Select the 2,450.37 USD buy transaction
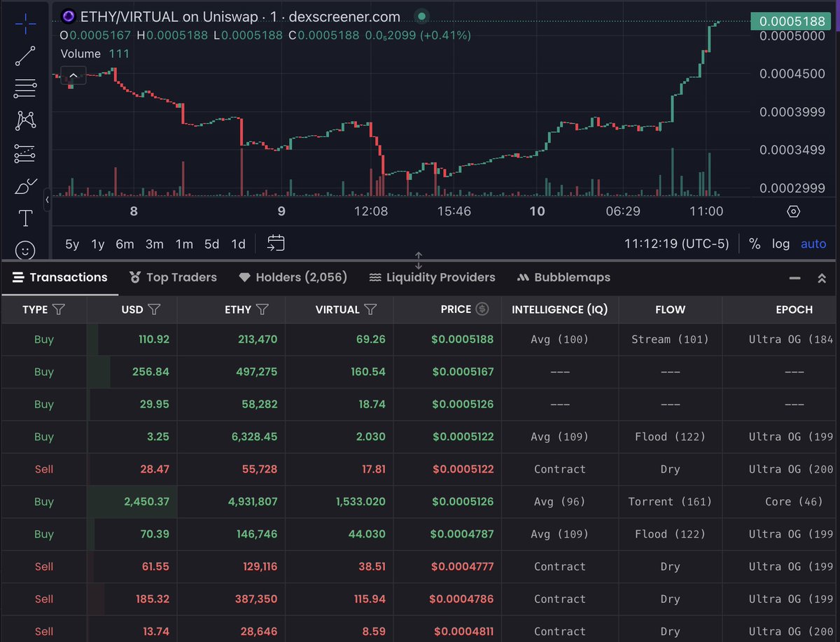This screenshot has height=642, width=840. point(420,501)
